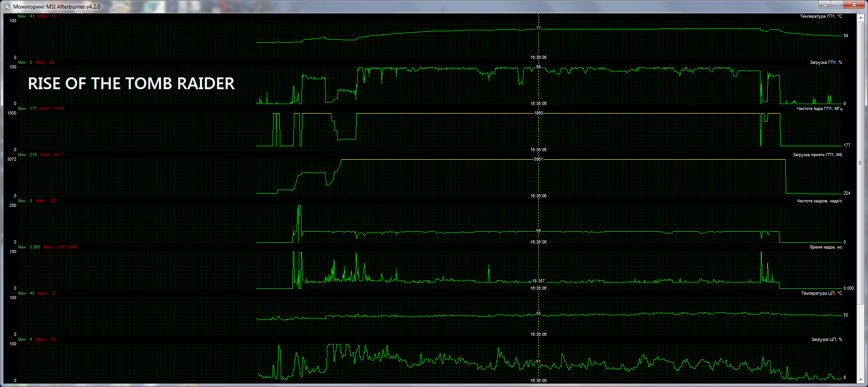Click the 'Мин : 218' memory minimum
This screenshot has width=868, height=387.
[x=28, y=155]
